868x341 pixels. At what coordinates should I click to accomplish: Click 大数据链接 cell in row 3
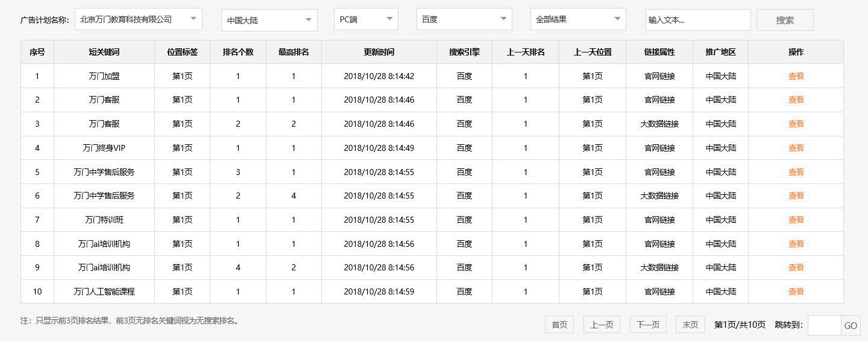click(x=659, y=124)
